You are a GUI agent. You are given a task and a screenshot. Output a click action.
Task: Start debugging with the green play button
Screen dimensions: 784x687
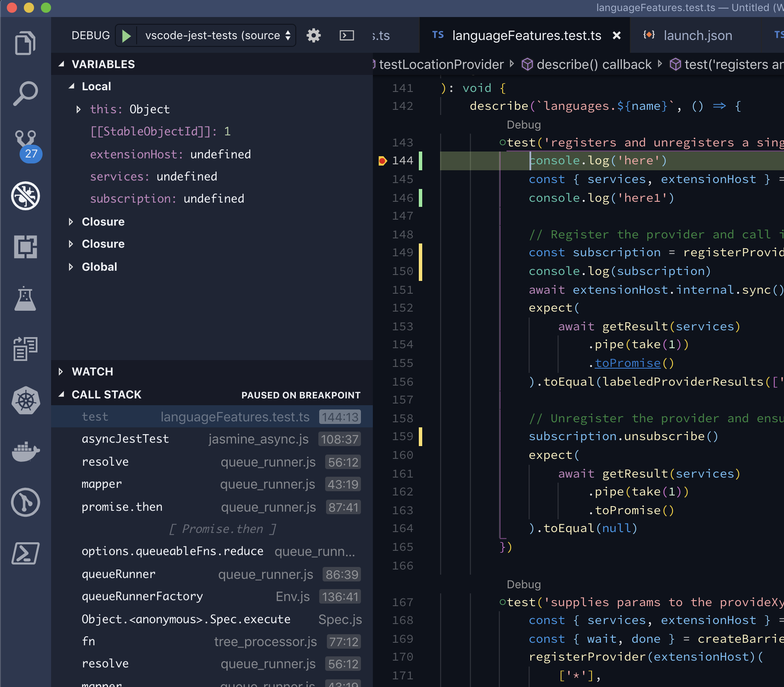pyautogui.click(x=126, y=35)
